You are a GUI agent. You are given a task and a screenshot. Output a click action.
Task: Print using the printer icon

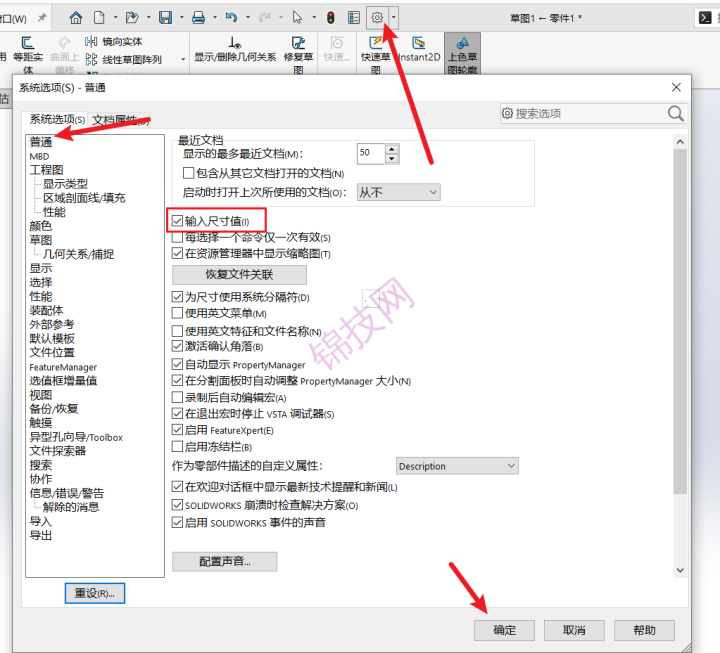coord(198,18)
